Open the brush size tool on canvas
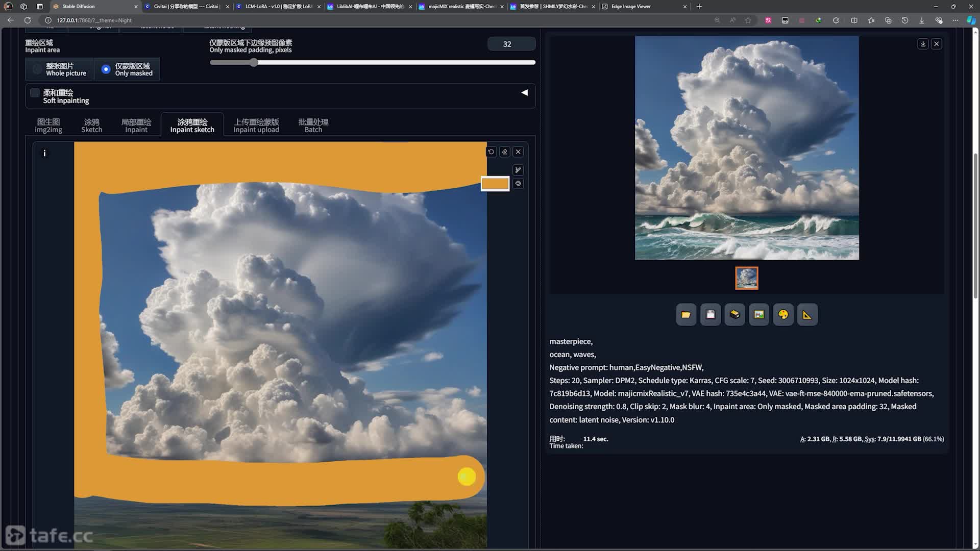The image size is (980, 551). [518, 170]
